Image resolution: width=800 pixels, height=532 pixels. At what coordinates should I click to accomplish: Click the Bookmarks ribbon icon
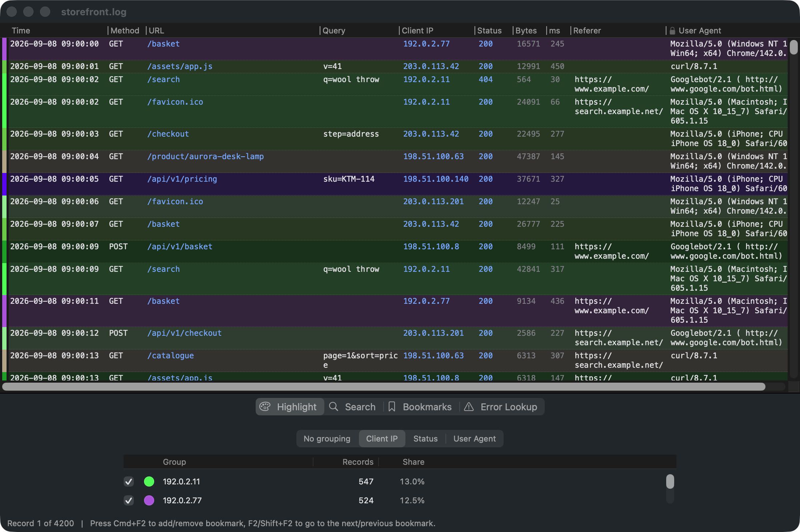click(392, 407)
